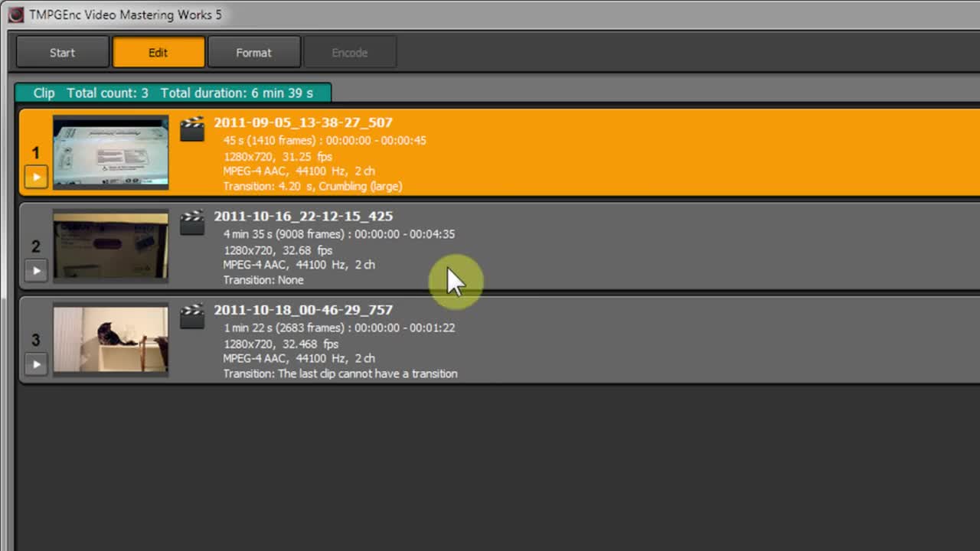Click '1280x720, 32.68 fps' text of clip 2
This screenshot has height=551, width=980.
click(278, 250)
